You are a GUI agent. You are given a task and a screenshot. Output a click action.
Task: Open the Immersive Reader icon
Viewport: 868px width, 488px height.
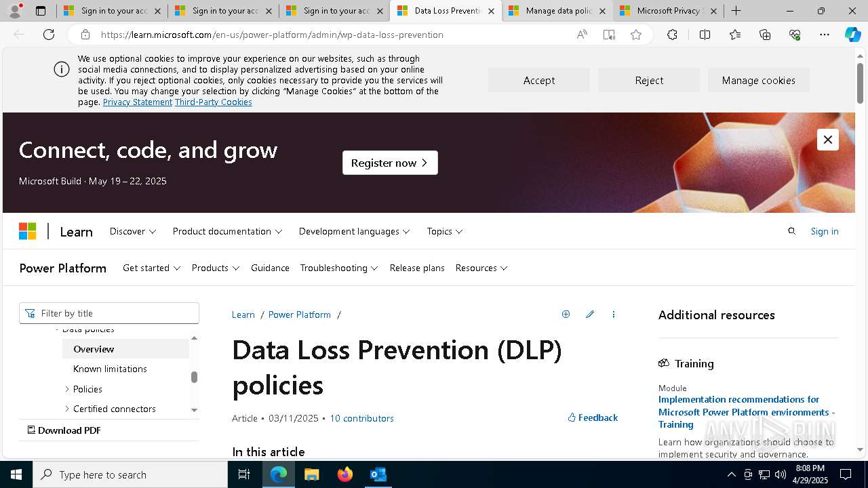coord(609,35)
